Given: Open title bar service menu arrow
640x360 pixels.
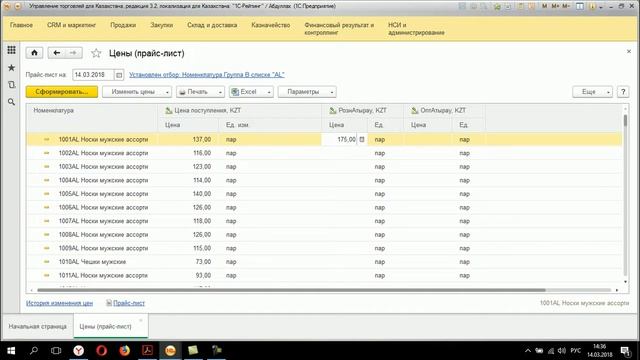Looking at the screenshot, I should pyautogui.click(x=601, y=7).
